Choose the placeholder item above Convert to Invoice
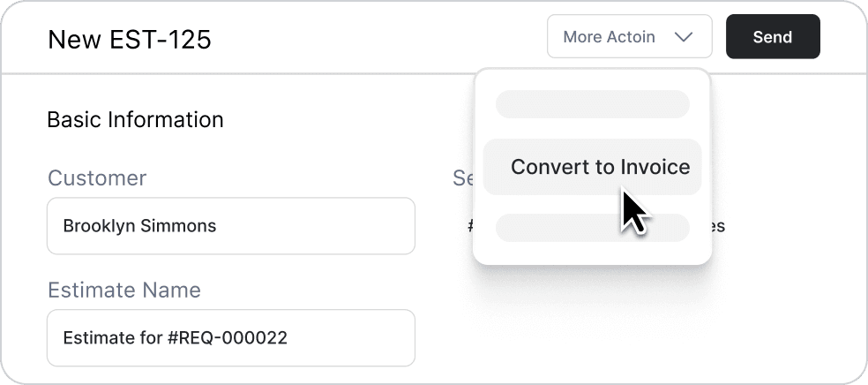Screen dimensions: 868x385 click(593, 104)
